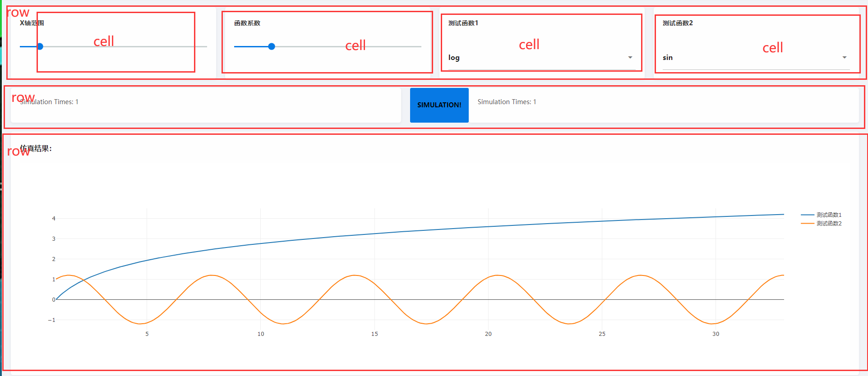Screen dimensions: 868x376
Task: Open the 测试函数1 dropdown showing log
Action: (542, 58)
